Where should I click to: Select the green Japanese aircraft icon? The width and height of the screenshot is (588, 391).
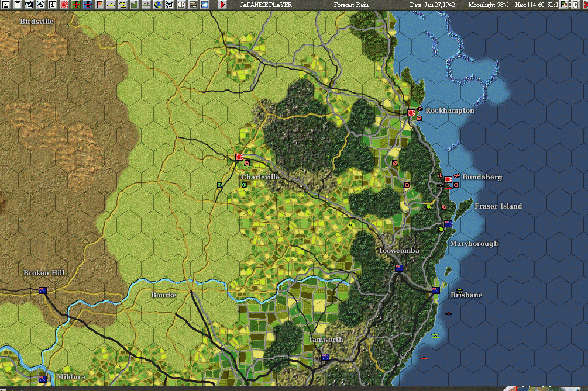[75, 6]
